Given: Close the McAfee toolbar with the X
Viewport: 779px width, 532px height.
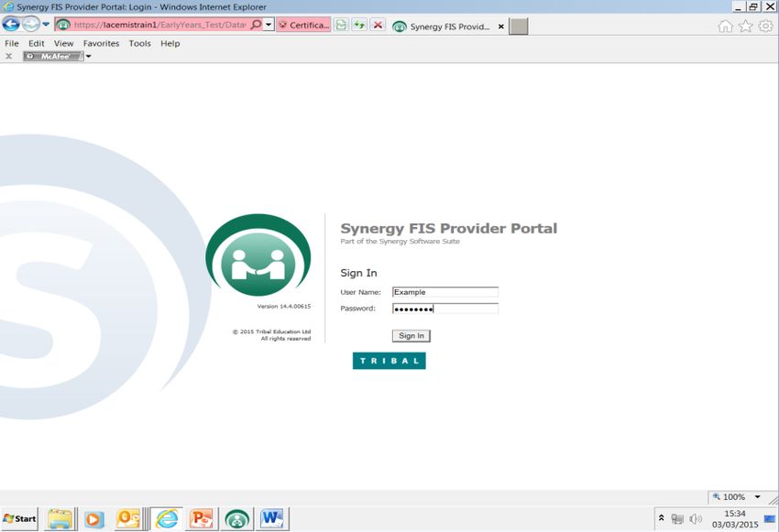Looking at the screenshot, I should tap(8, 56).
